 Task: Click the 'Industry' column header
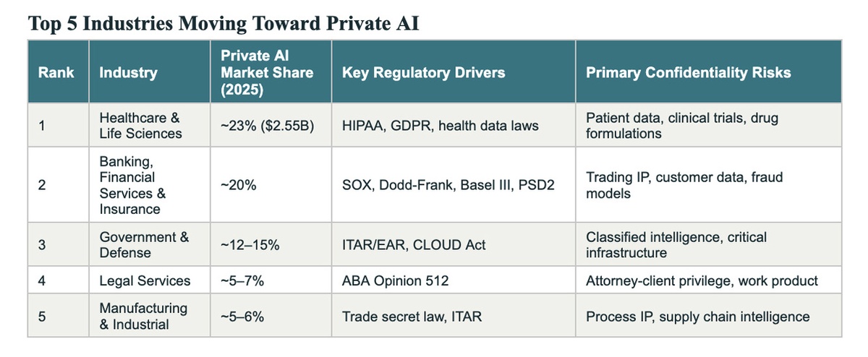pyautogui.click(x=128, y=72)
